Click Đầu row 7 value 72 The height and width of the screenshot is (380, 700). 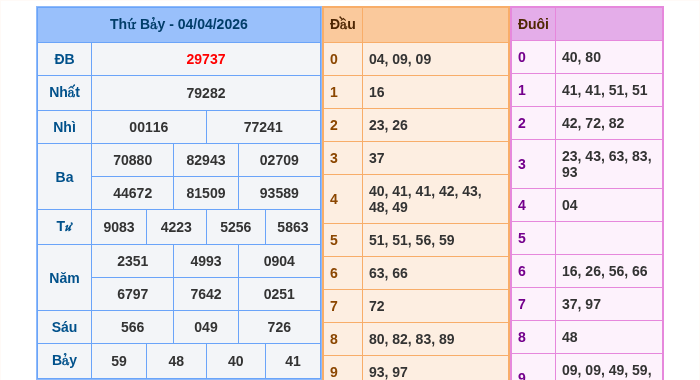click(376, 306)
